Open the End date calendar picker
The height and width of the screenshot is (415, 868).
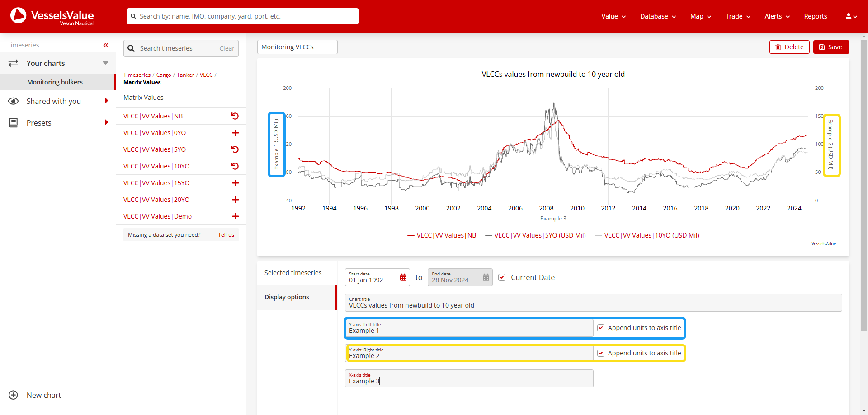(x=486, y=277)
